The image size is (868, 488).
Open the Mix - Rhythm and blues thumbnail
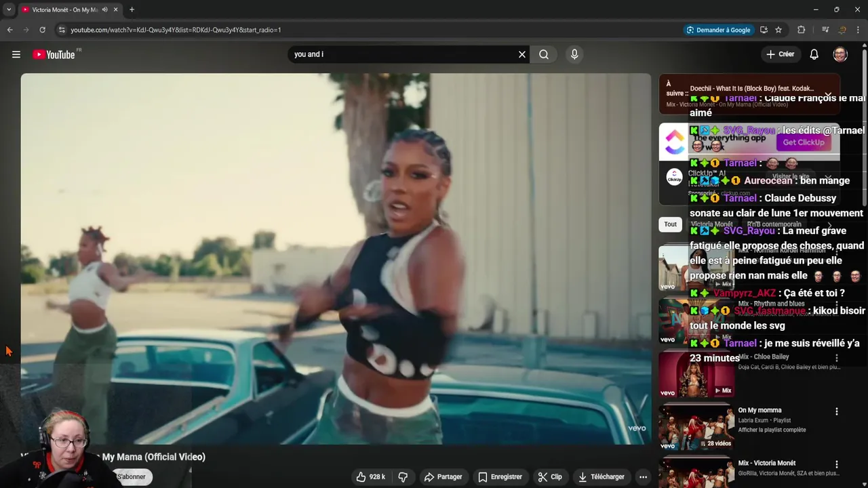(x=696, y=321)
